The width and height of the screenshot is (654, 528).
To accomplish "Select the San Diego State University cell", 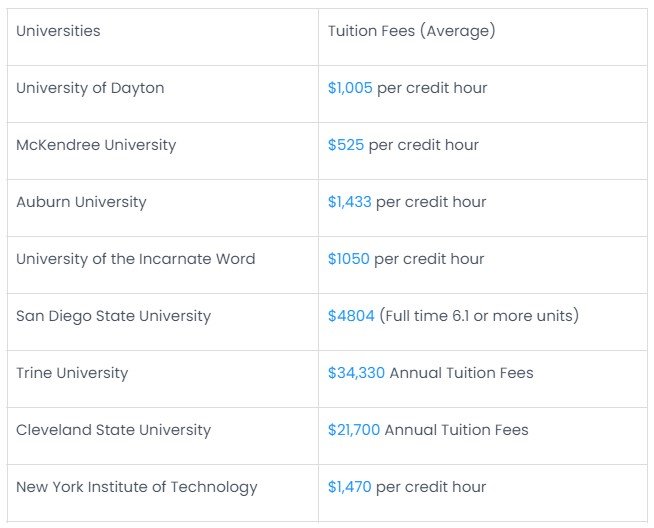I will [x=163, y=322].
